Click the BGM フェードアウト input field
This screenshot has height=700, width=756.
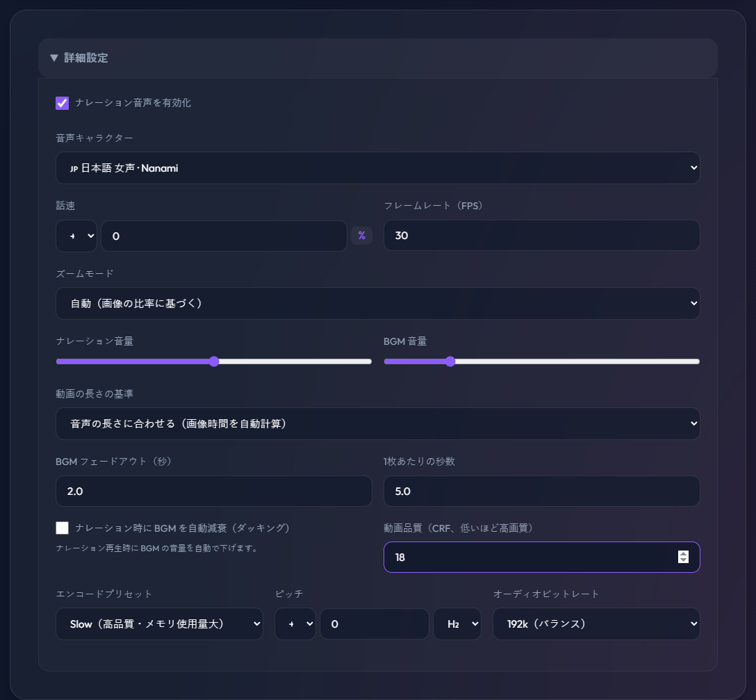213,491
